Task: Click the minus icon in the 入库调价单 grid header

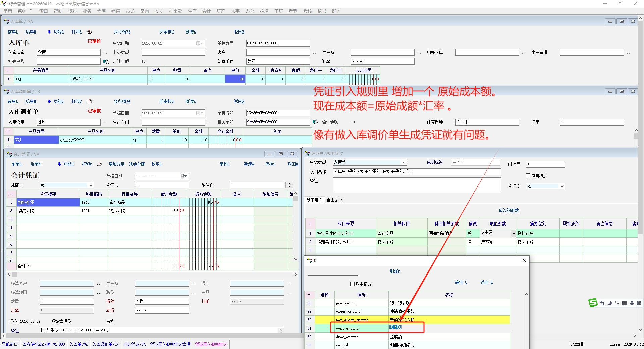Action: coord(8,131)
